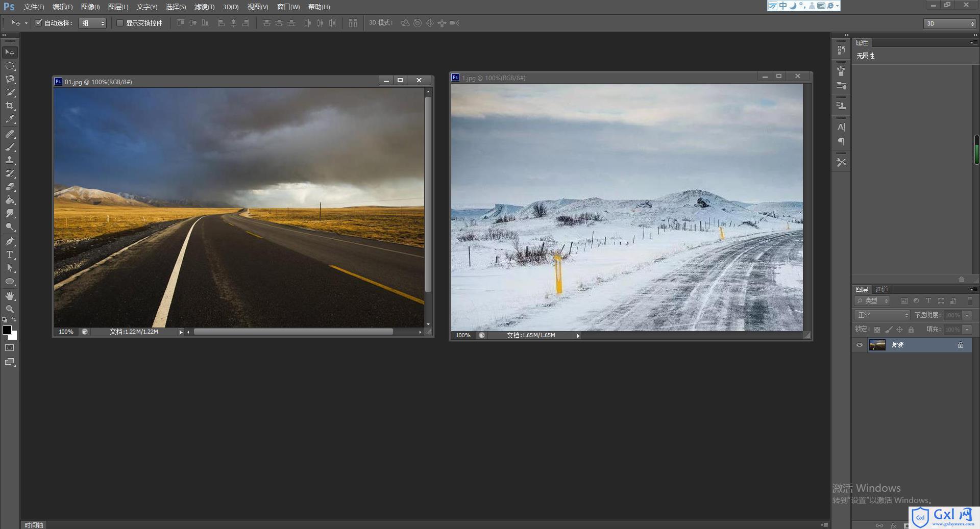Select the Quick Selection tool
Screen dimensions: 980x529
10,92
